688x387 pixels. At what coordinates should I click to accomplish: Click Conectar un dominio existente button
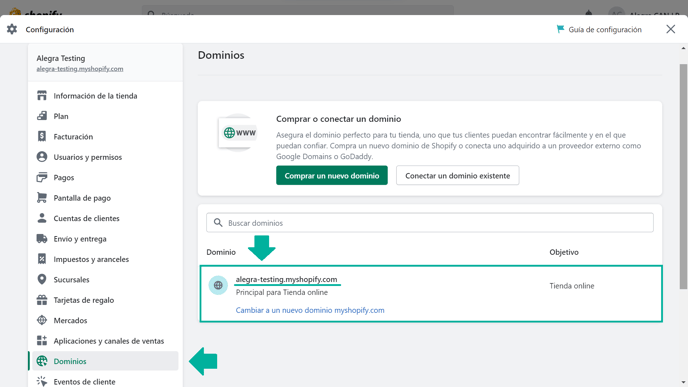click(458, 176)
